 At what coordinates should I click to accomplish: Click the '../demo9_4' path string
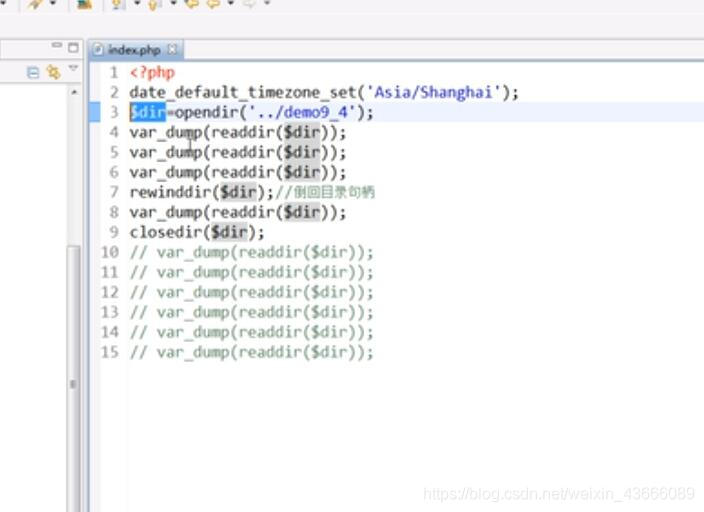302,112
